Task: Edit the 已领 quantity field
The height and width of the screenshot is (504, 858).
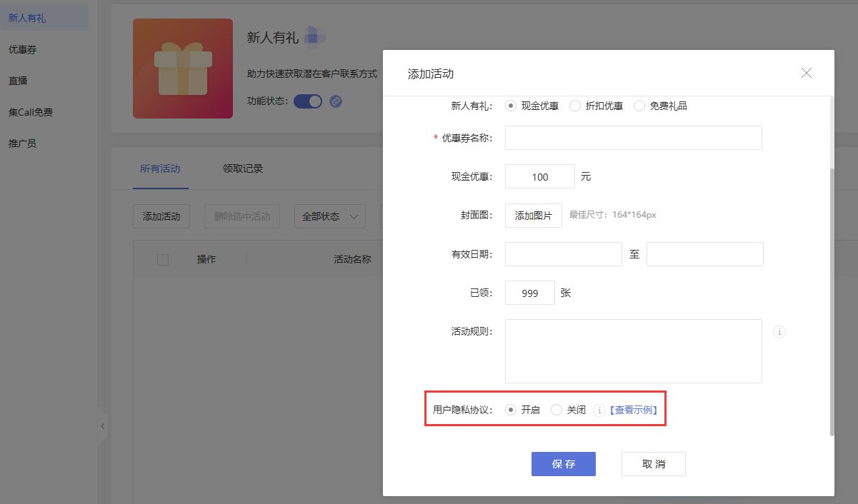Action: [x=530, y=293]
